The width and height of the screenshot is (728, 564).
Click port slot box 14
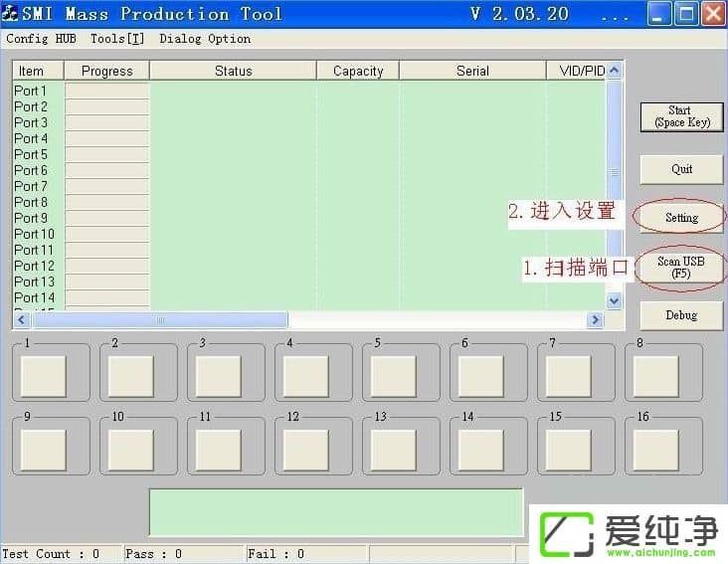click(x=481, y=450)
